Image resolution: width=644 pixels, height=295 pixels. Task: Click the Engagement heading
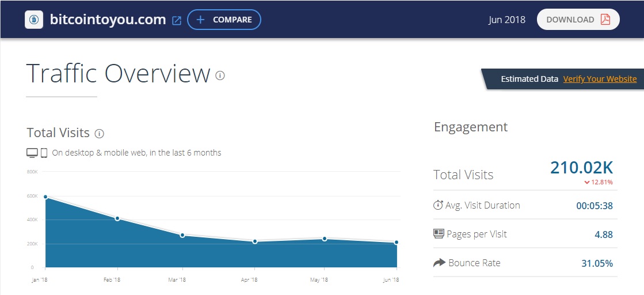(x=471, y=127)
